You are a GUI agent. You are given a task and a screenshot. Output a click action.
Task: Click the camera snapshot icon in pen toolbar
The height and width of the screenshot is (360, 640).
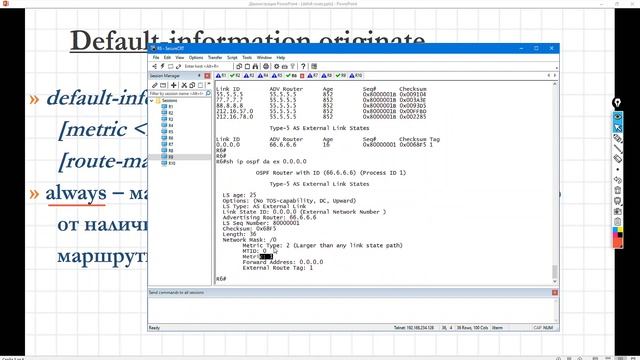618,211
